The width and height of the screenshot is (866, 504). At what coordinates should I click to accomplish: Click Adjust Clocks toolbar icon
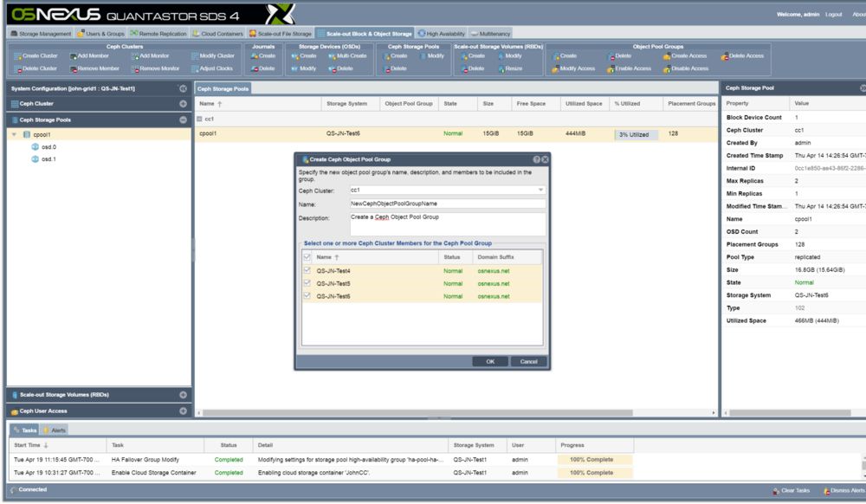(x=212, y=69)
